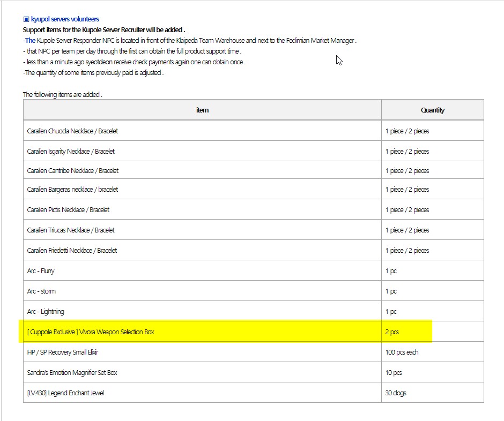Click the Caralien Triucas Necklace / Bracelet item

click(x=71, y=230)
